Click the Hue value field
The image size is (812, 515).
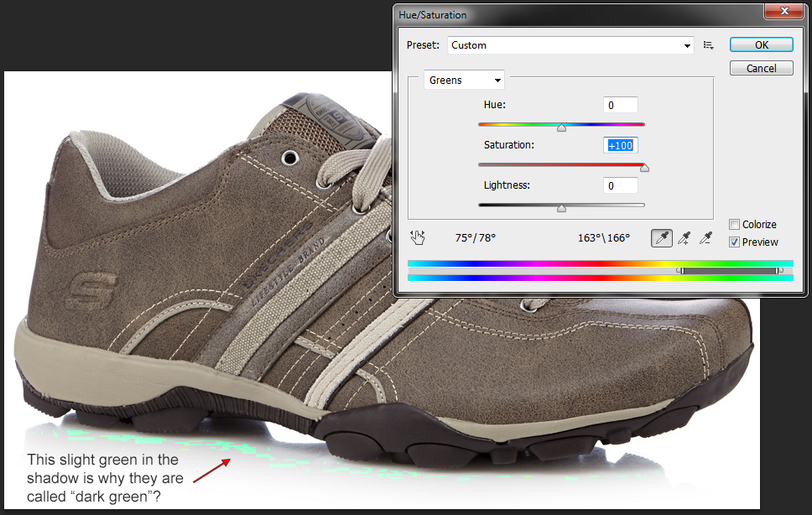click(x=621, y=105)
